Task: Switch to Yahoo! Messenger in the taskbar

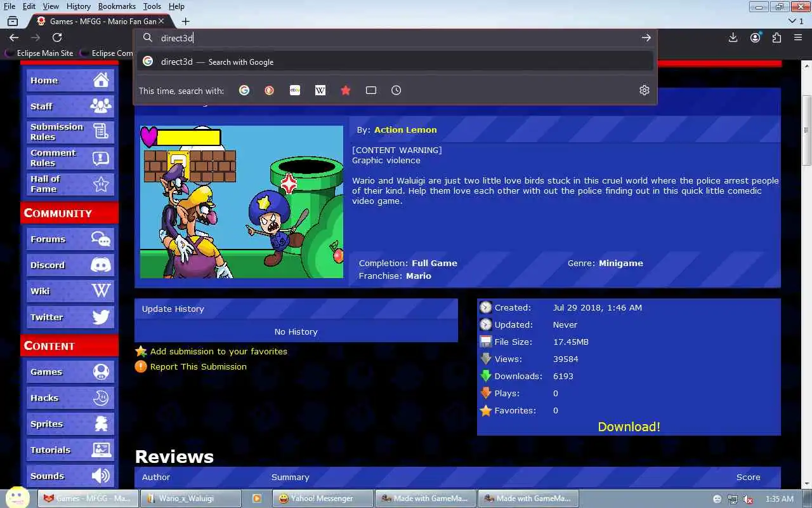Action: [323, 498]
